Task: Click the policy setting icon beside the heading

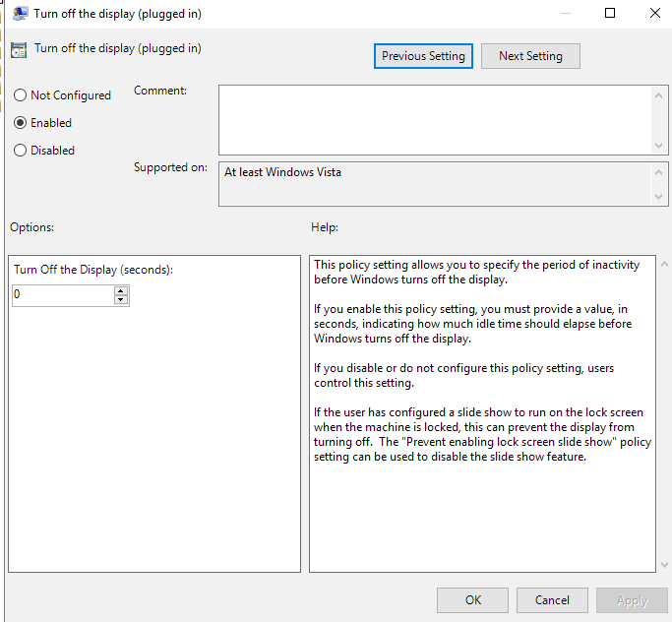Action: pyautogui.click(x=19, y=50)
